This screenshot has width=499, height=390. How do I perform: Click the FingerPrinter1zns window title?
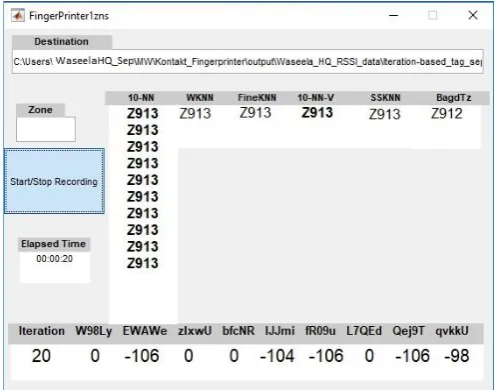point(69,16)
